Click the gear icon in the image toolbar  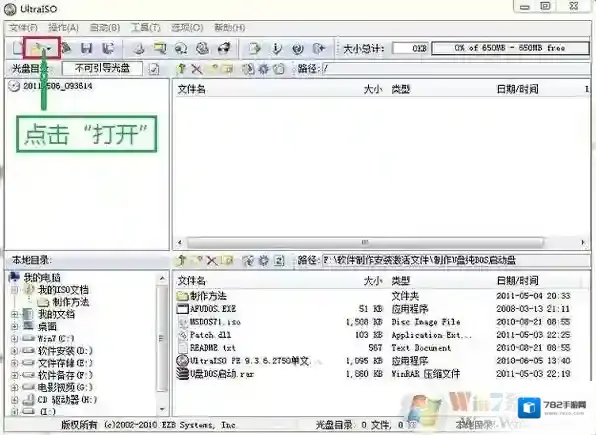pyautogui.click(x=263, y=69)
